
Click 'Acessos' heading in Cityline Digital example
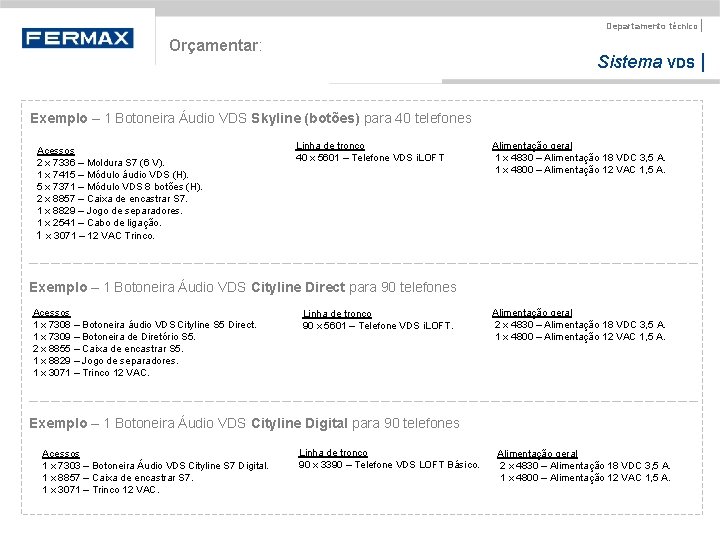coord(61,454)
